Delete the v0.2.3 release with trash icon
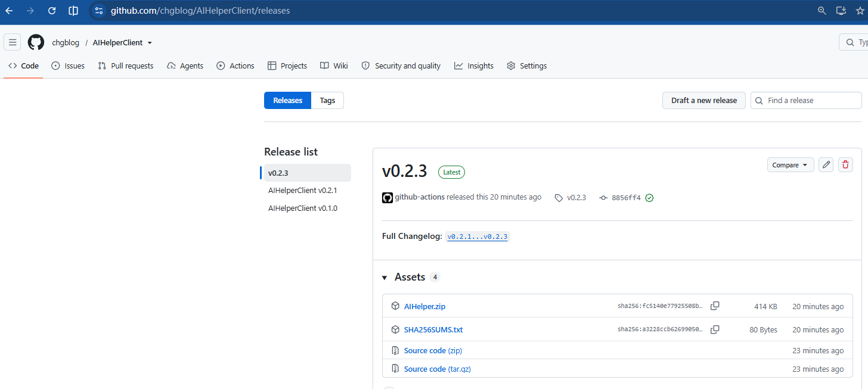Viewport: 868px width, 389px height. point(845,165)
